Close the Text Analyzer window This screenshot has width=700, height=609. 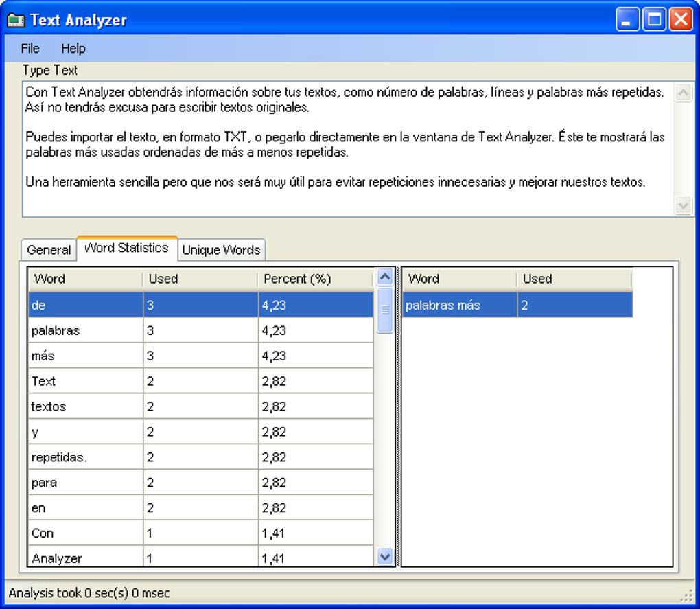click(681, 20)
